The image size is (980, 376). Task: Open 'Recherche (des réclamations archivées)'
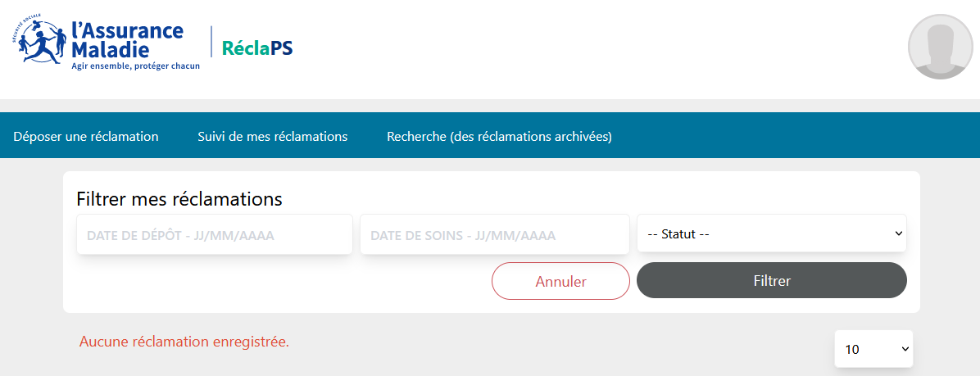click(499, 136)
